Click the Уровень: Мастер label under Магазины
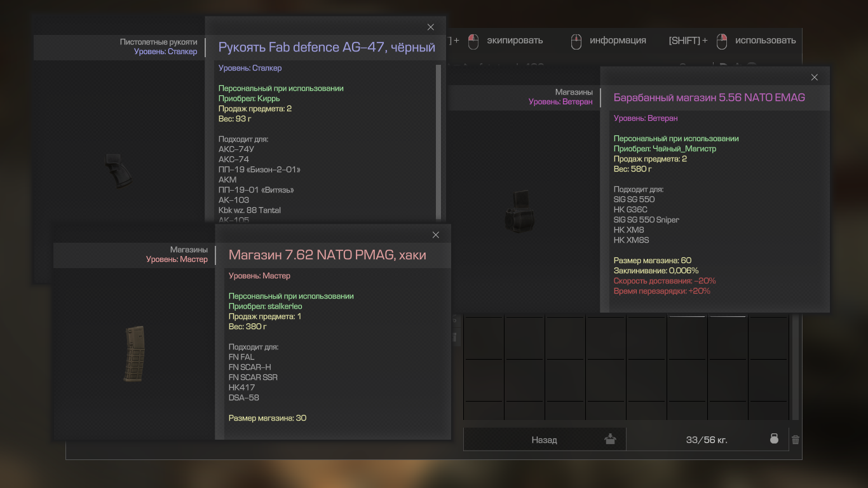Screen dimensions: 868x488 tap(177, 259)
